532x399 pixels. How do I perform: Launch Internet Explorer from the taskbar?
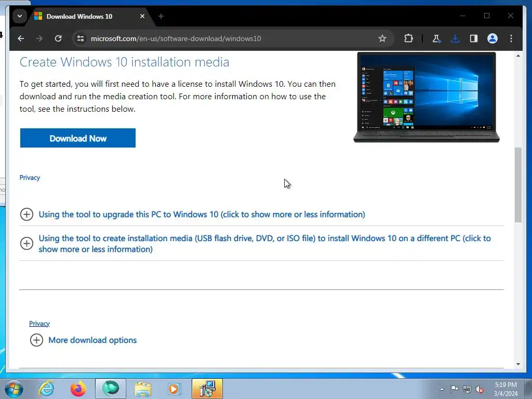click(46, 389)
